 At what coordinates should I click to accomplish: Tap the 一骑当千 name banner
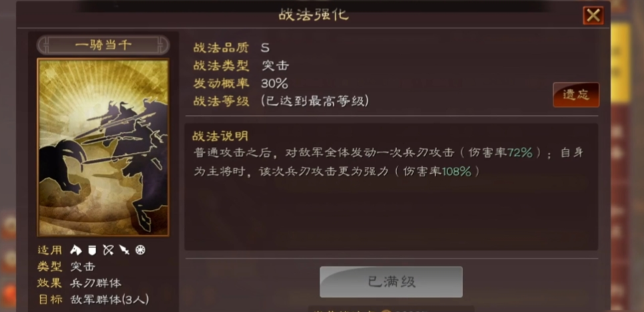click(x=103, y=45)
